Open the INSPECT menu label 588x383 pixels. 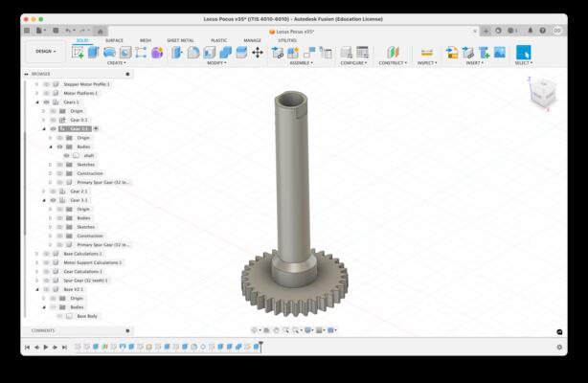pyautogui.click(x=427, y=63)
